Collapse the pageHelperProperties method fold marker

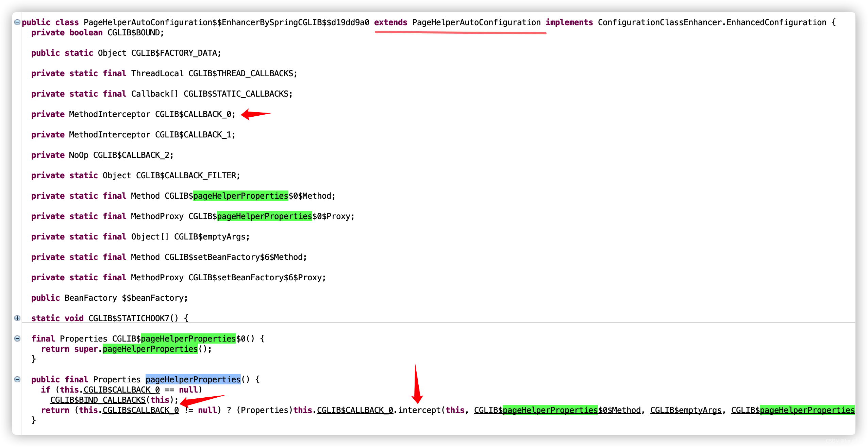point(17,379)
